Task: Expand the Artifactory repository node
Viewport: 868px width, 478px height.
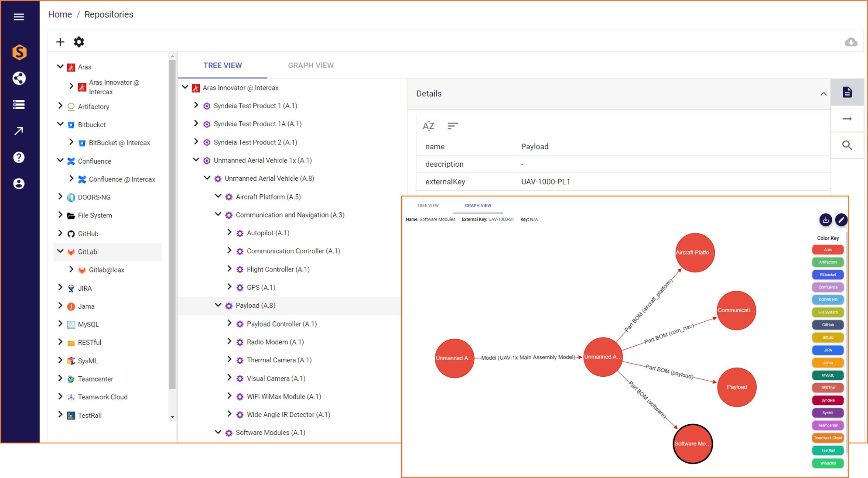Action: (x=60, y=106)
